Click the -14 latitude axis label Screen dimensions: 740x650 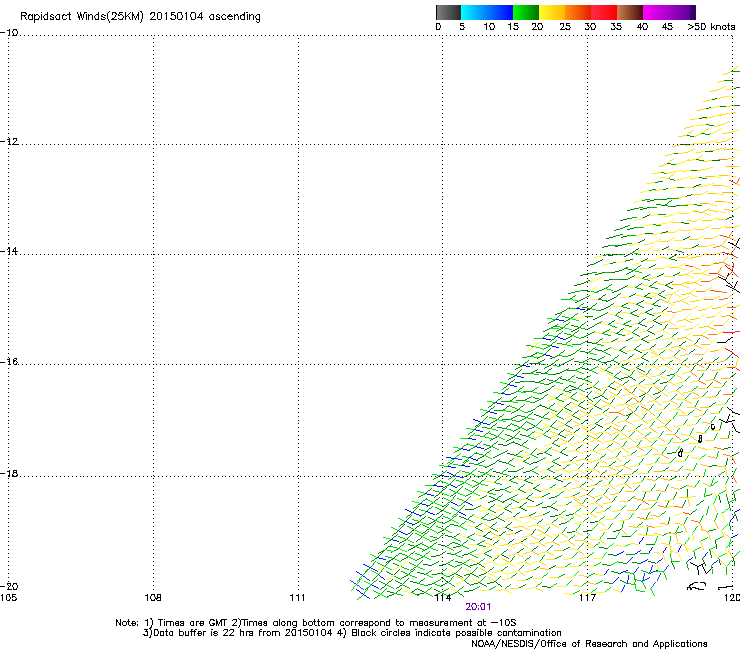click(9, 251)
